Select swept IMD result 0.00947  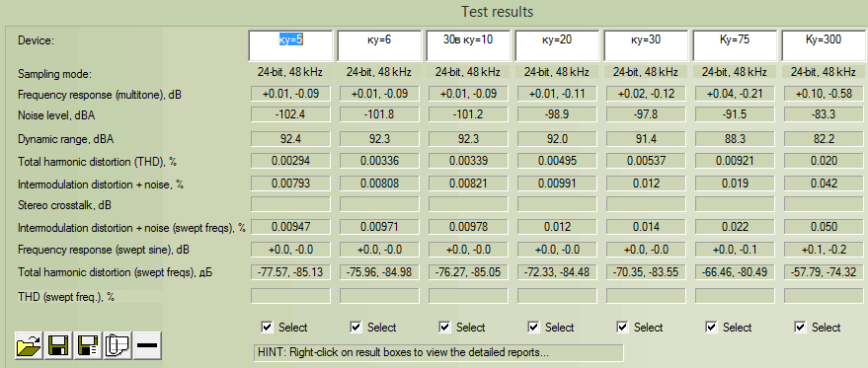(290, 226)
